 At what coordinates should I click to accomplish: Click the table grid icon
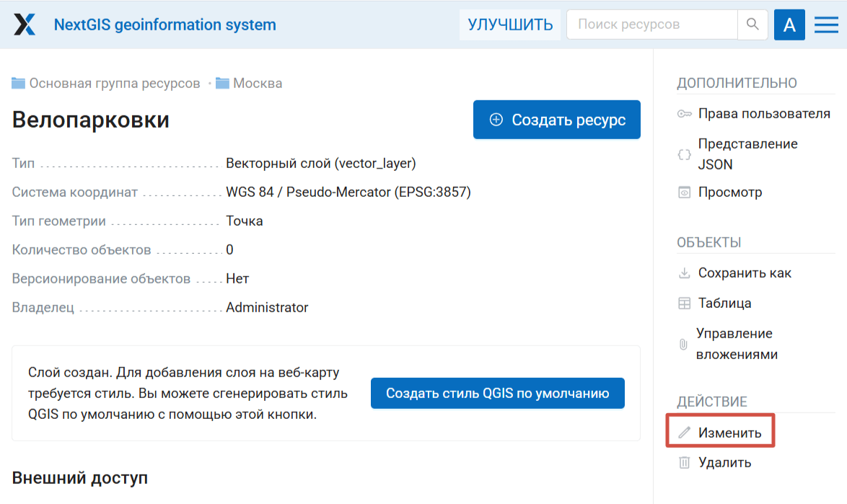[685, 304]
